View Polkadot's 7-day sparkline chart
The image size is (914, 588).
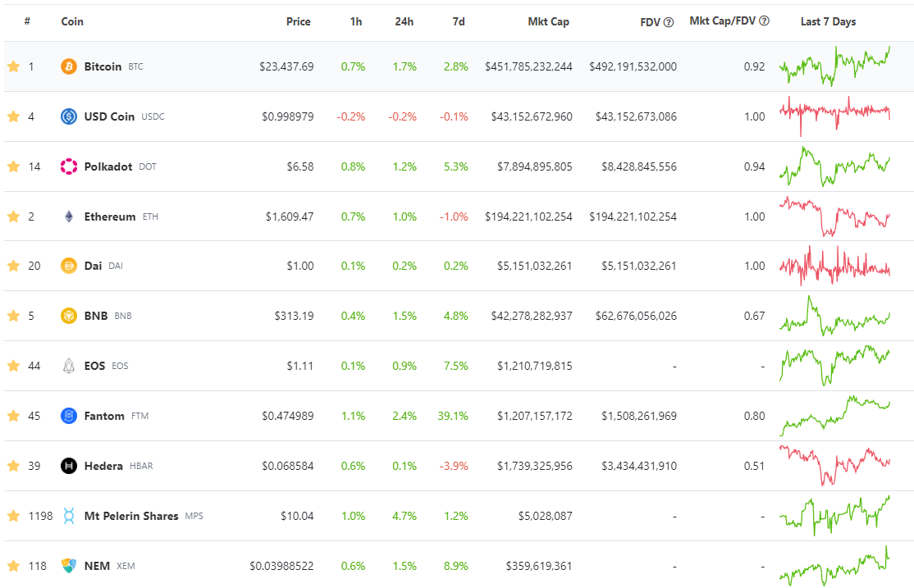click(x=834, y=166)
